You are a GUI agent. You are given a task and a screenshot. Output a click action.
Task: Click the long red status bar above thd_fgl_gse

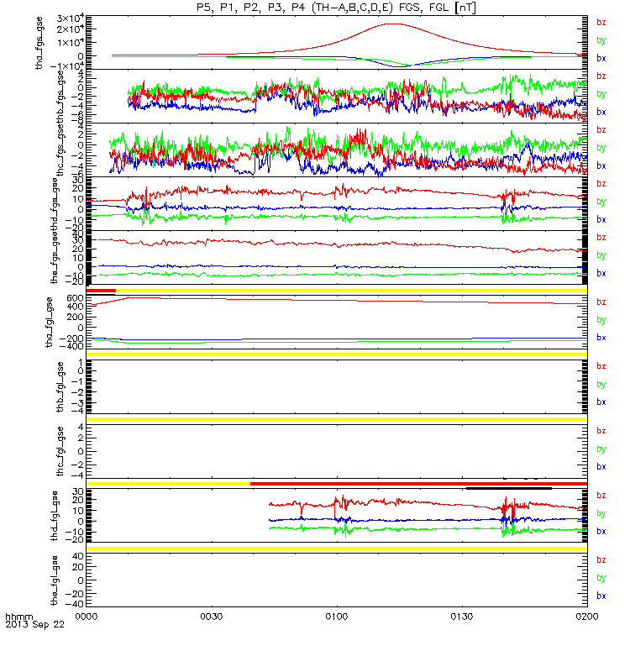(x=418, y=484)
